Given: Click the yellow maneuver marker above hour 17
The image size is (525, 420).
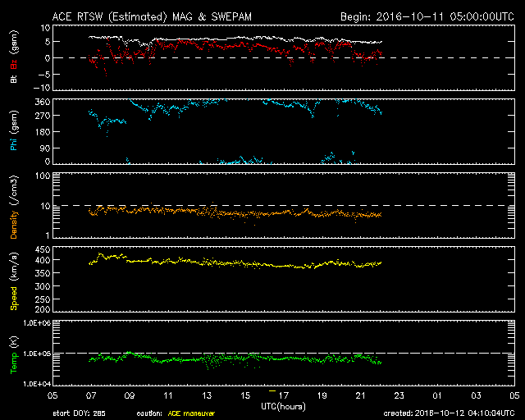Looking at the screenshot, I should 272,390.
